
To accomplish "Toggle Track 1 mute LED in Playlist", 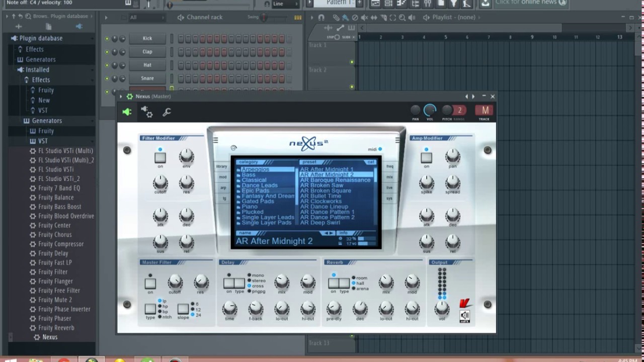I will pyautogui.click(x=352, y=62).
